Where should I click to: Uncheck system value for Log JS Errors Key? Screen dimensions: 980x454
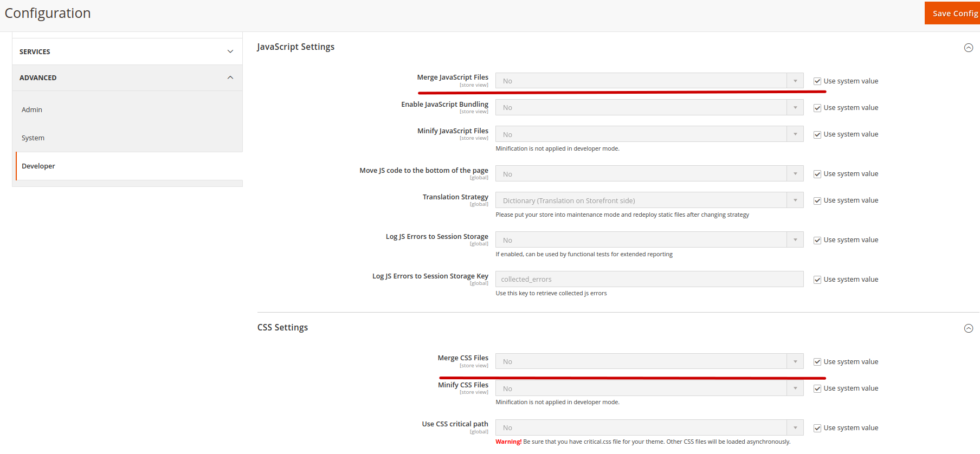[817, 280]
